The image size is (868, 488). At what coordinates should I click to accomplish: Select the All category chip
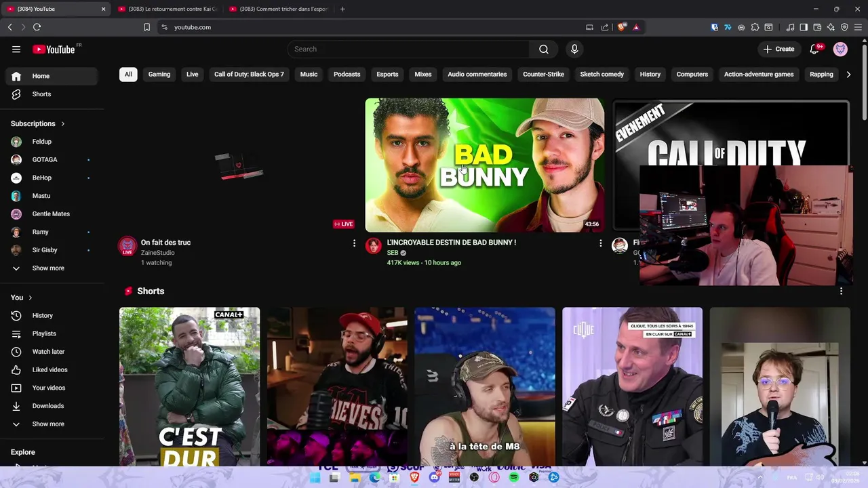[x=128, y=75]
